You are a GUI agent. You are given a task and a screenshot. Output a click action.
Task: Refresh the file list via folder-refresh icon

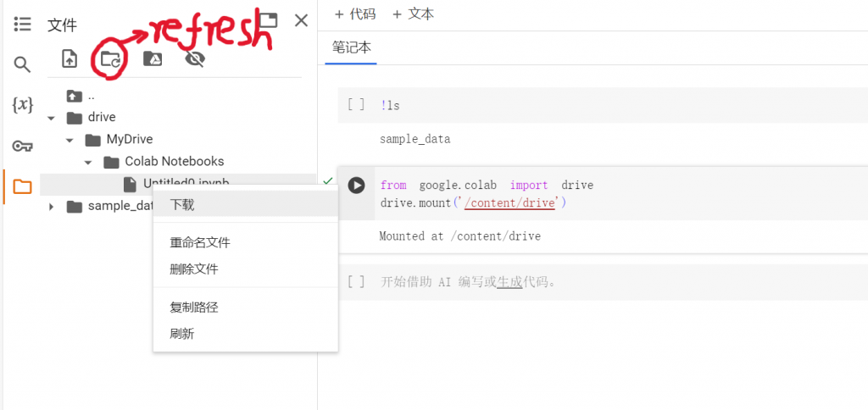[x=110, y=59]
